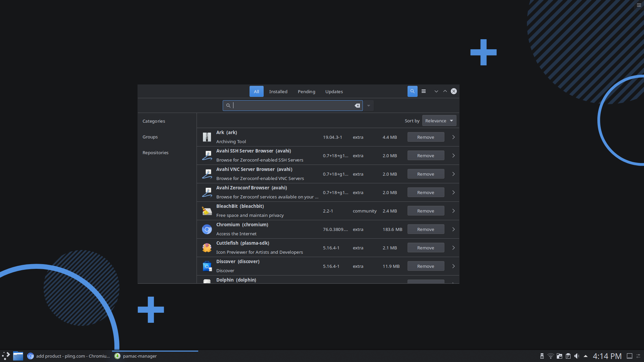
Task: Switch to the Pending tab
Action: pyautogui.click(x=306, y=92)
